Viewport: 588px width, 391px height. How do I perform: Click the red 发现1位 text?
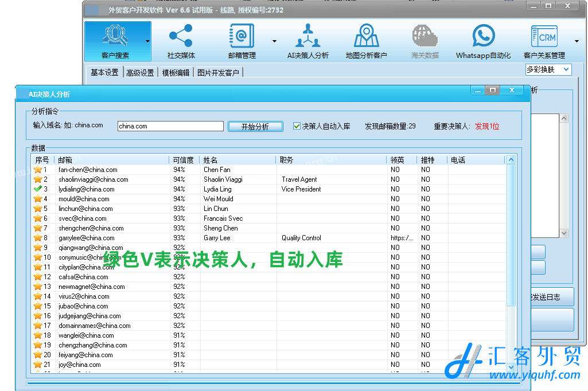coord(487,126)
